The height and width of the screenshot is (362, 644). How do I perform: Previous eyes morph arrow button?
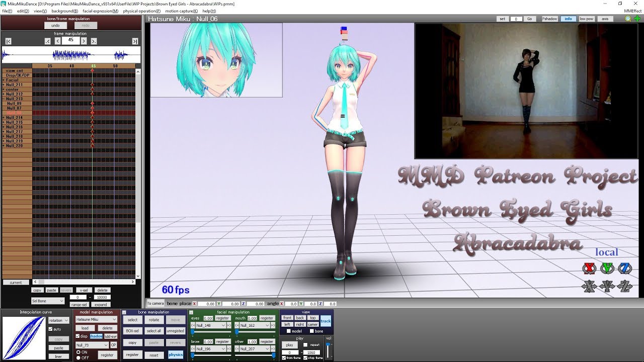[x=193, y=325]
